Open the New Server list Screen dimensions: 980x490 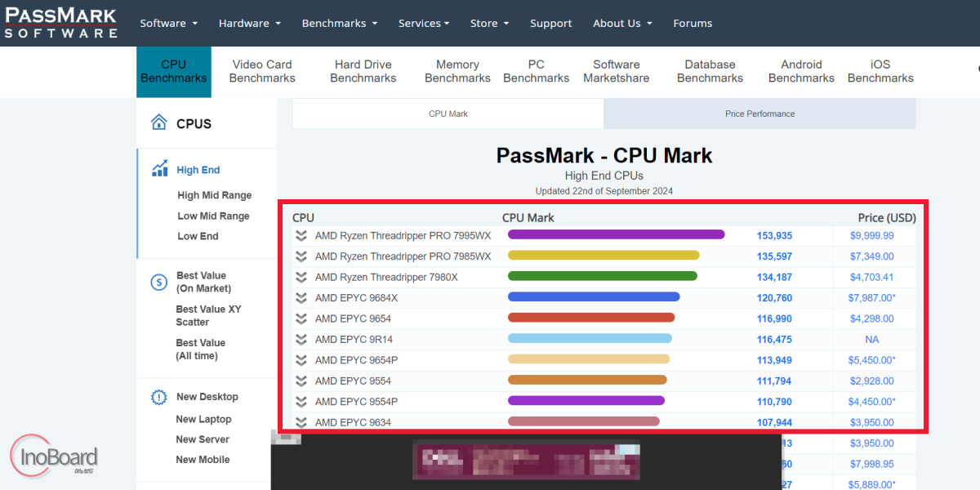pyautogui.click(x=203, y=439)
